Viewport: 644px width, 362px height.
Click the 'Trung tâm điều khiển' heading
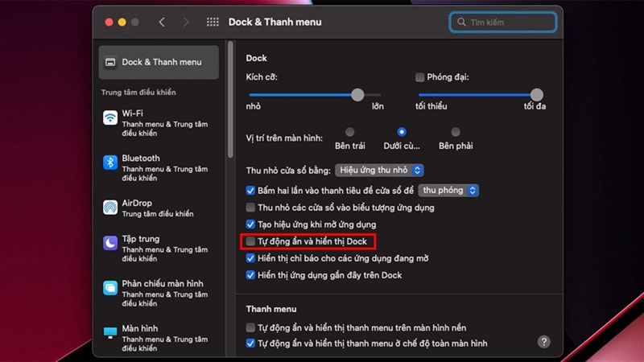pos(138,93)
